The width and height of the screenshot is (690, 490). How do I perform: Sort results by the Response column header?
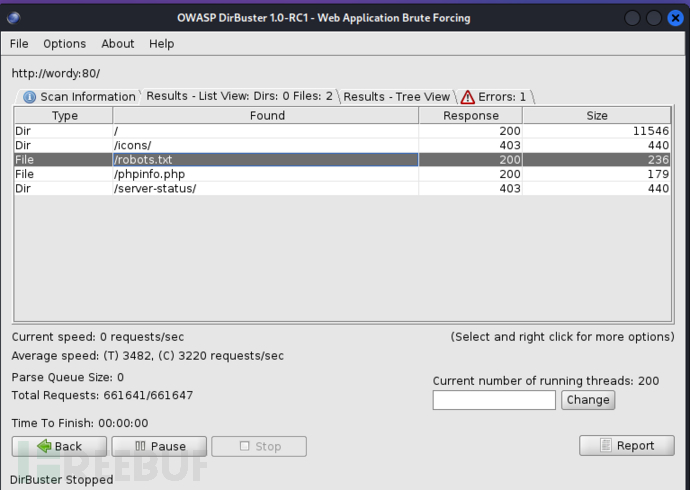[x=470, y=116]
